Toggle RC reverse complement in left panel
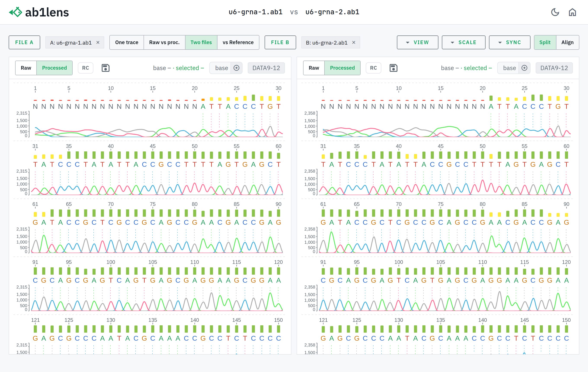This screenshot has width=588, height=372. (x=85, y=68)
